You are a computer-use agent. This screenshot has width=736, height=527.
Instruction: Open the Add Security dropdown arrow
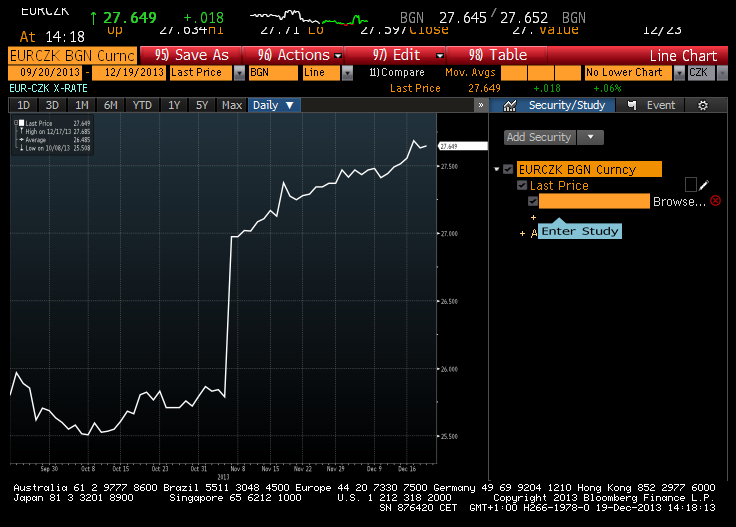point(590,137)
